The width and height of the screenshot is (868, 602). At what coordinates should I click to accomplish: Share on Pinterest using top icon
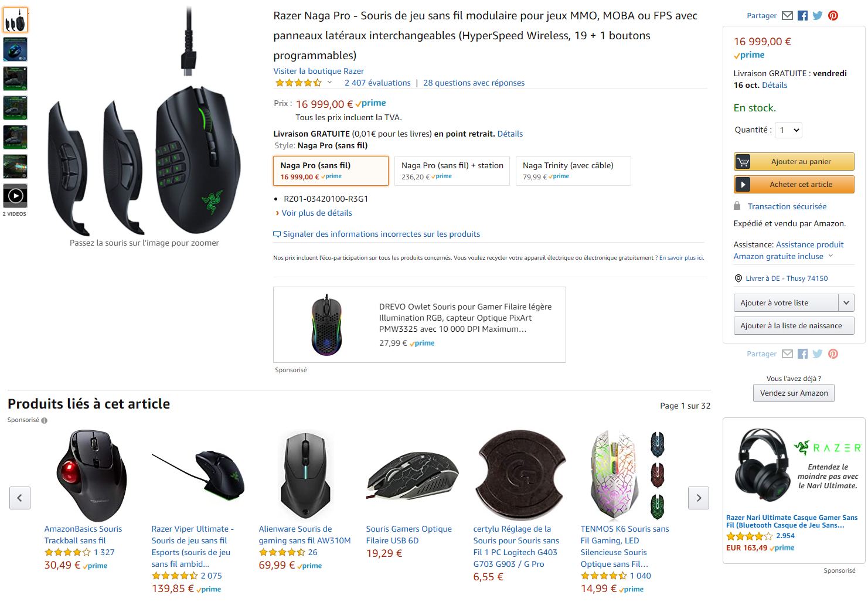(833, 16)
